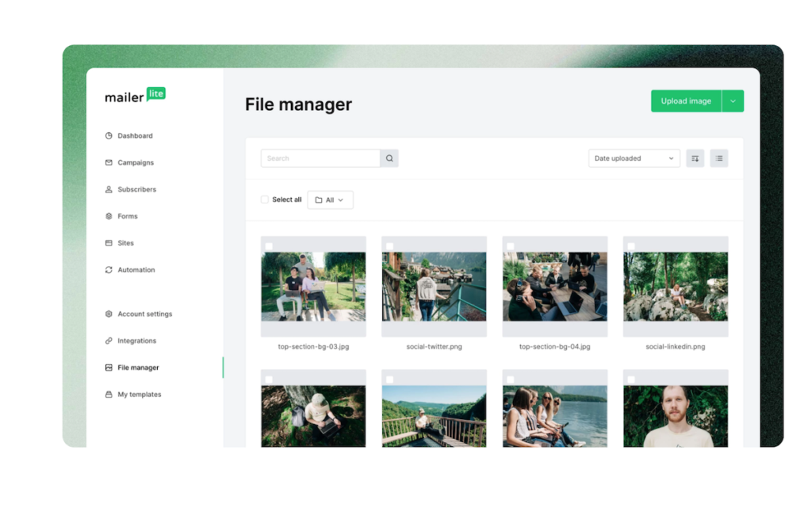Click the file name top-section-bg-03.jpg
Image resolution: width=812 pixels, height=530 pixels.
click(313, 347)
